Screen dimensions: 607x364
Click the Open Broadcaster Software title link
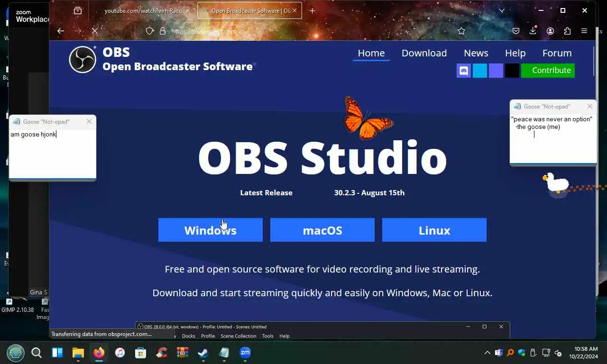pyautogui.click(x=178, y=66)
